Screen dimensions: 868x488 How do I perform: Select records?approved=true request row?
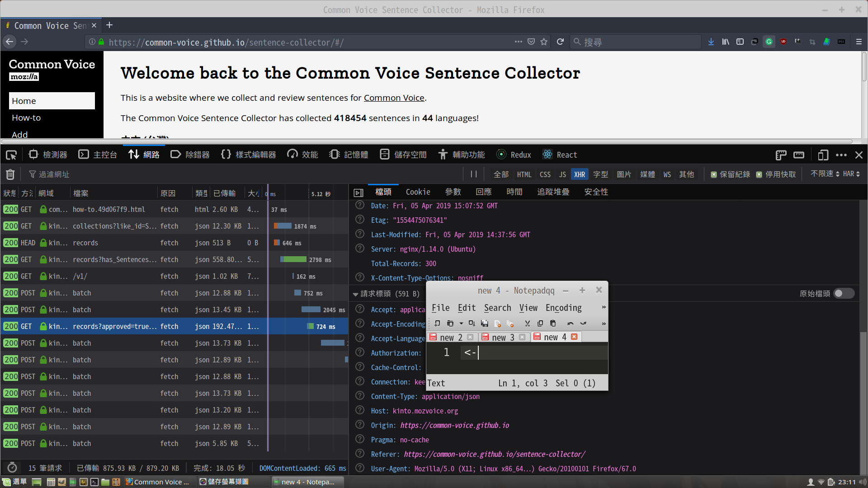175,326
